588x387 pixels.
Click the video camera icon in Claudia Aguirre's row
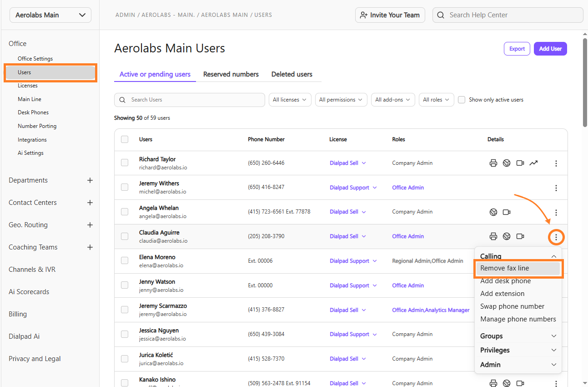coord(520,236)
